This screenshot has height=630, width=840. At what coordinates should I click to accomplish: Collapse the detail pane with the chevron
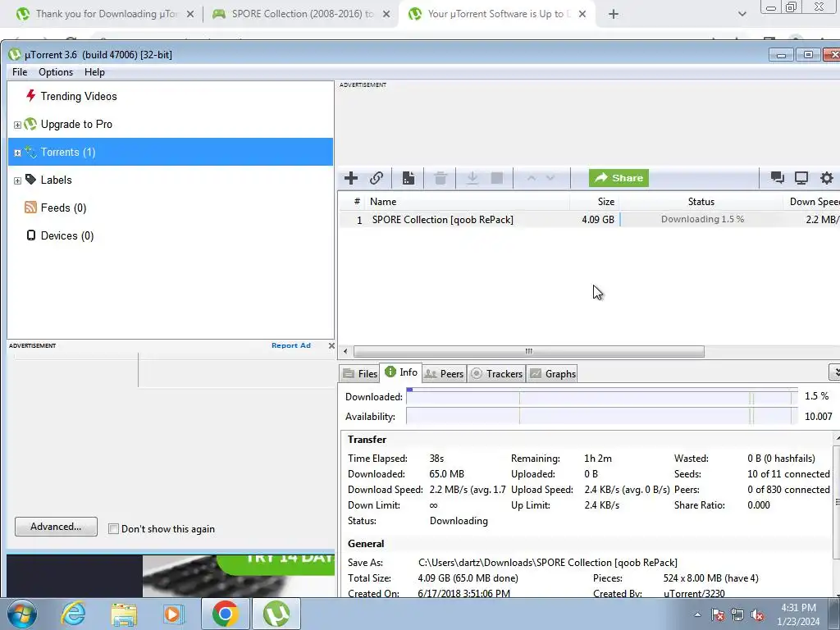coord(834,372)
